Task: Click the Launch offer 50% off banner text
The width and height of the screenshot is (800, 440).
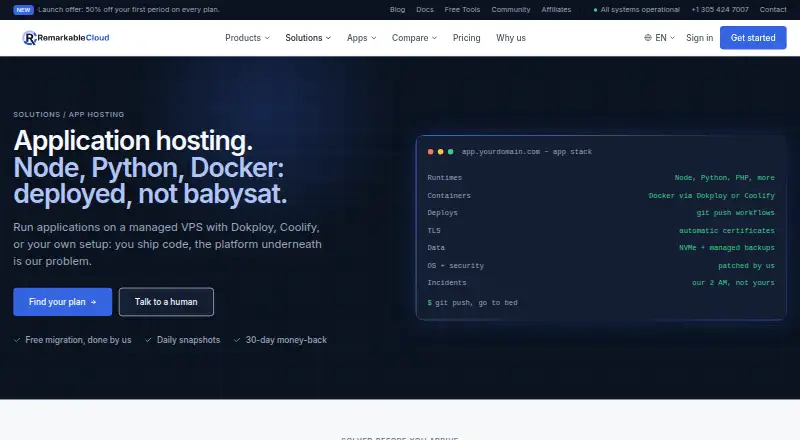Action: (129, 10)
